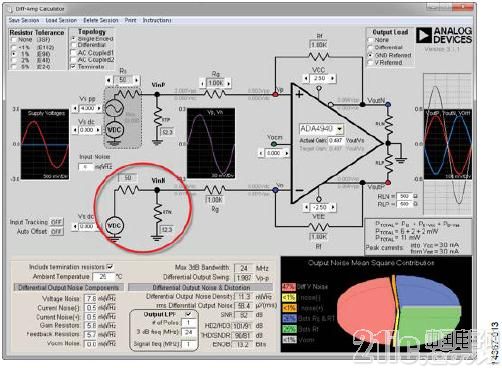Click the Supply Voltages waveform plot
Image resolution: width=502 pixels, height=368 pixels.
tap(45, 144)
